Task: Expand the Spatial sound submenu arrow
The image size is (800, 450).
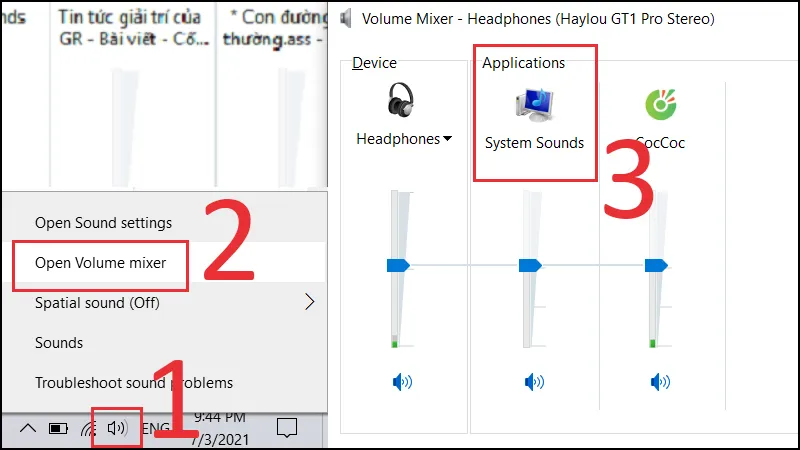Action: [x=310, y=302]
